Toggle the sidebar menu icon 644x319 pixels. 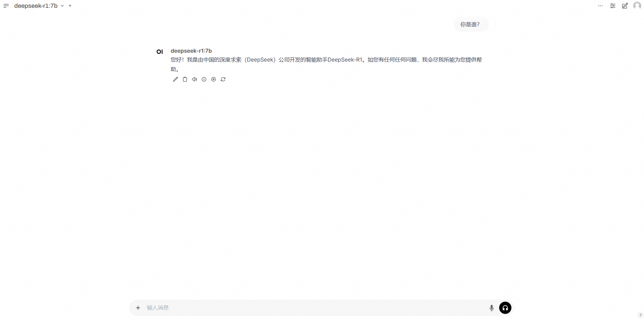(6, 6)
